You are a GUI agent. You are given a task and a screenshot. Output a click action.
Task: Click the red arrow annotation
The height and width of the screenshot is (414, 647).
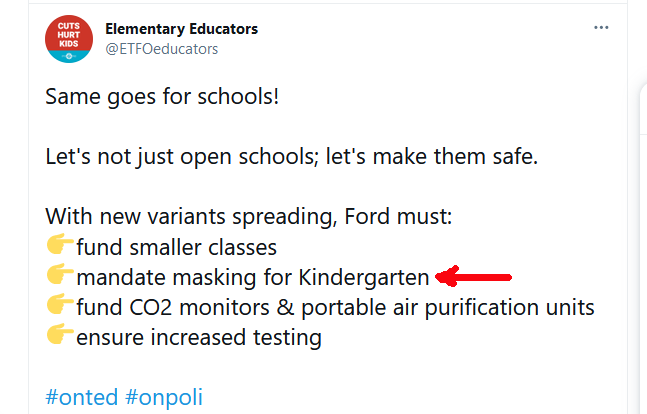coord(474,276)
